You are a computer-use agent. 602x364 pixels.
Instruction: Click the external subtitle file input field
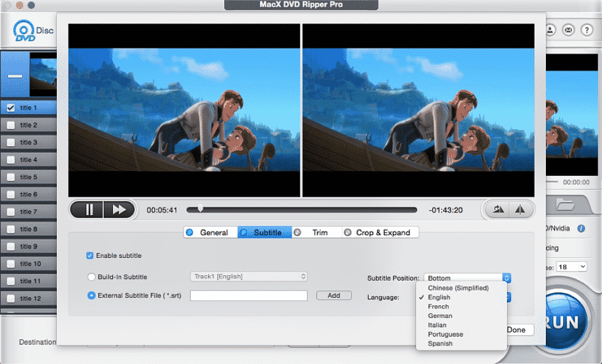point(248,296)
